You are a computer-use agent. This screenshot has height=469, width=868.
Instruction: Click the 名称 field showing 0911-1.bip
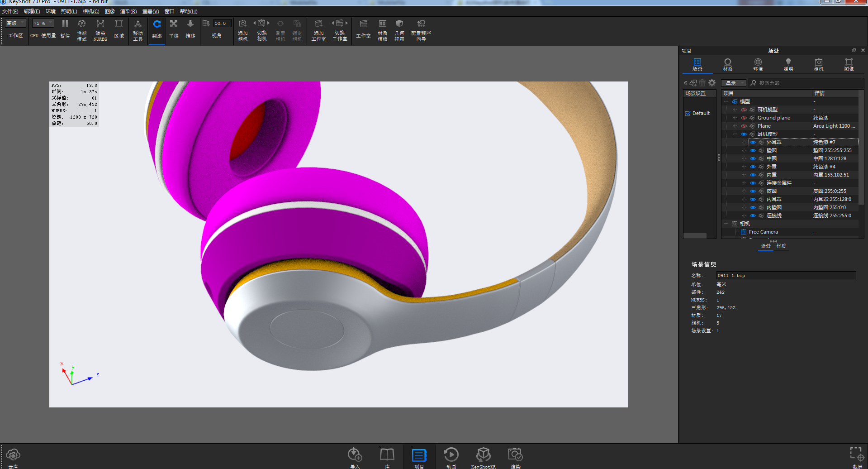786,275
